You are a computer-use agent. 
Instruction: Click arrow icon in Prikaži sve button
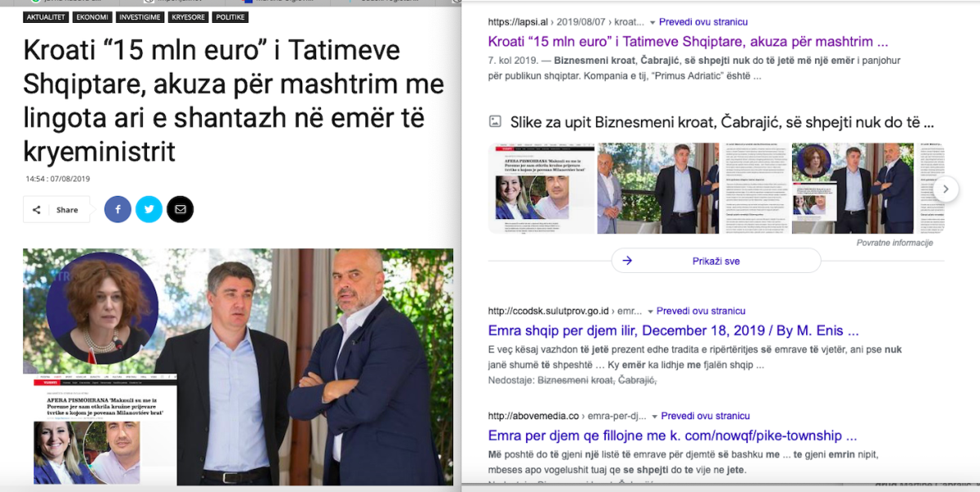click(x=627, y=261)
